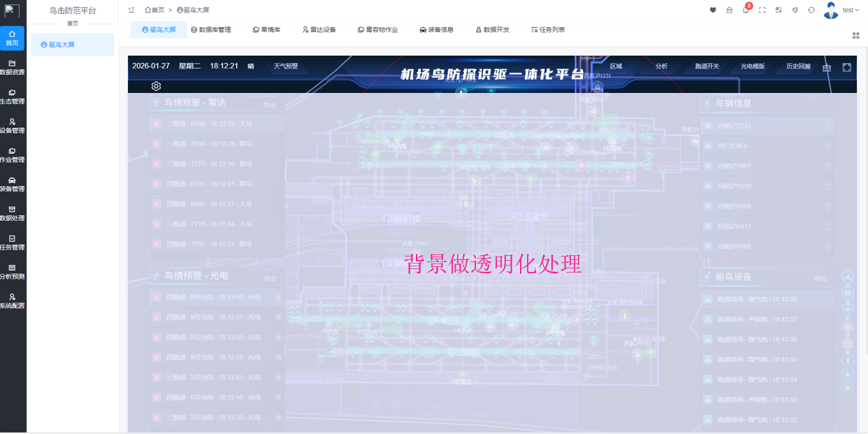The height and width of the screenshot is (434, 868).
Task: Expand the dashboard to full screen
Action: pos(846,67)
